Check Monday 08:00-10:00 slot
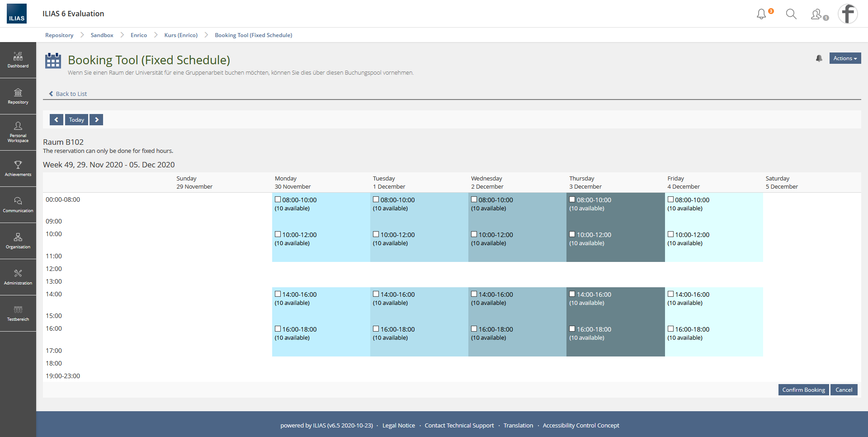868x437 pixels. click(278, 199)
